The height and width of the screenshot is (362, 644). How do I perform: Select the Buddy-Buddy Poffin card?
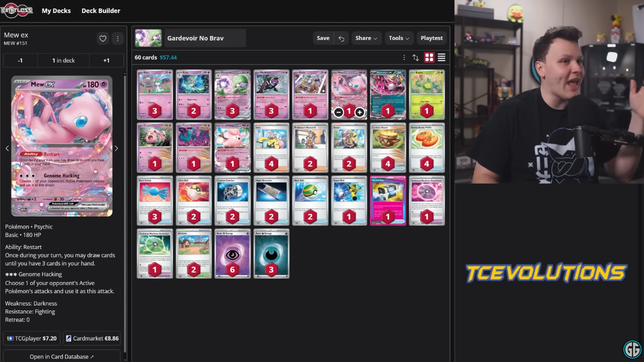427,147
